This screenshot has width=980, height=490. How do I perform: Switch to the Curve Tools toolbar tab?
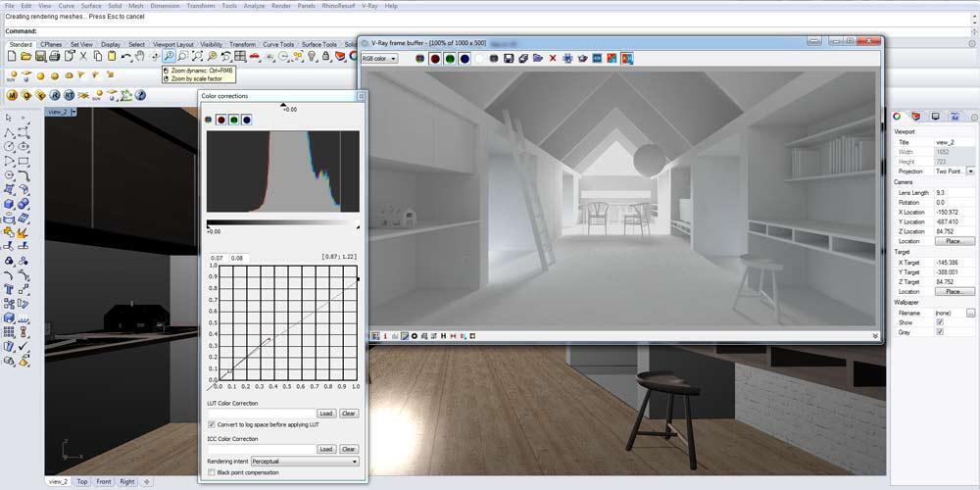278,44
